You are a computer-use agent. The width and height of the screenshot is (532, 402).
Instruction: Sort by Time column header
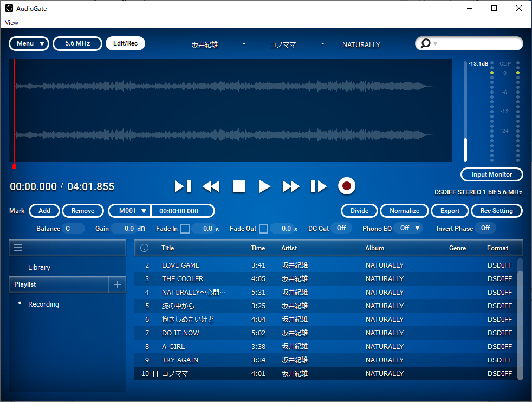pos(258,248)
